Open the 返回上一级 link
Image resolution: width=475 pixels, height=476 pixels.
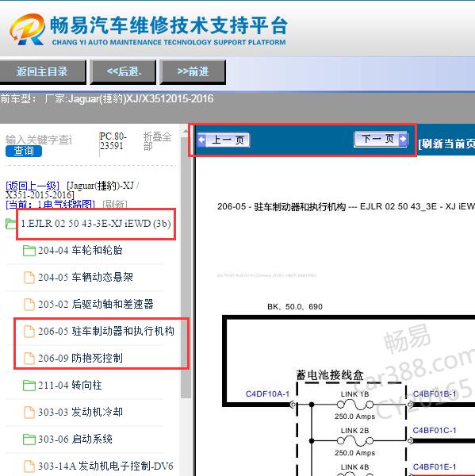click(33, 186)
